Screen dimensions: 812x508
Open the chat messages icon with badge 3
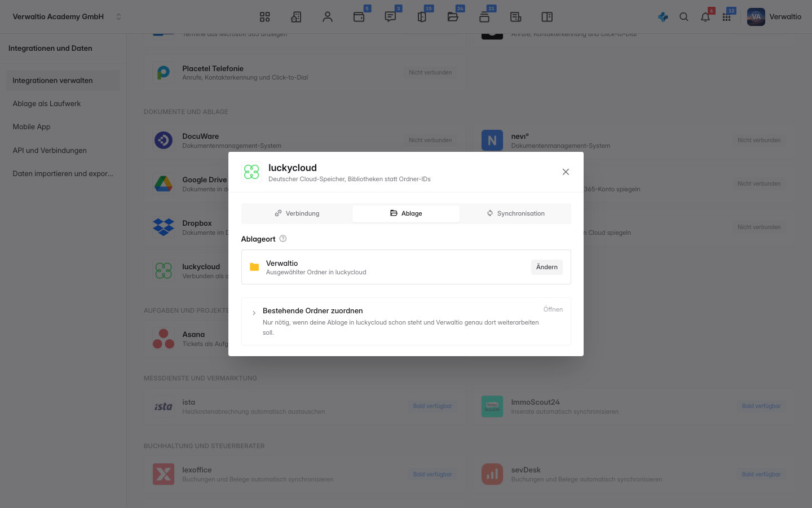click(390, 17)
